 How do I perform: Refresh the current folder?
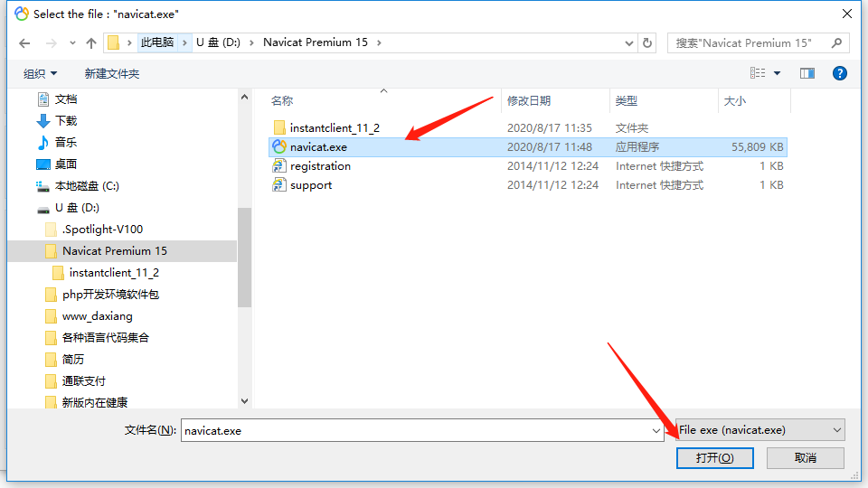click(x=647, y=43)
